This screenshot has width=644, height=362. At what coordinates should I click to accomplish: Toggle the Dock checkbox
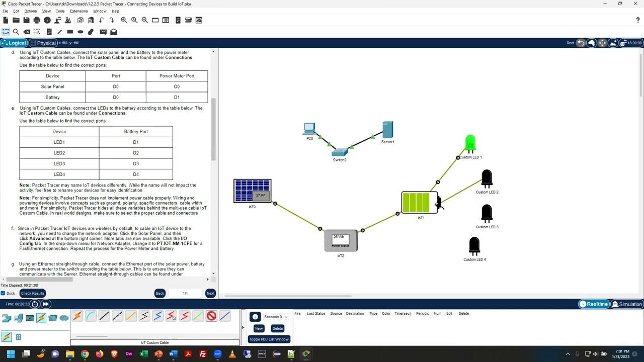4,293
